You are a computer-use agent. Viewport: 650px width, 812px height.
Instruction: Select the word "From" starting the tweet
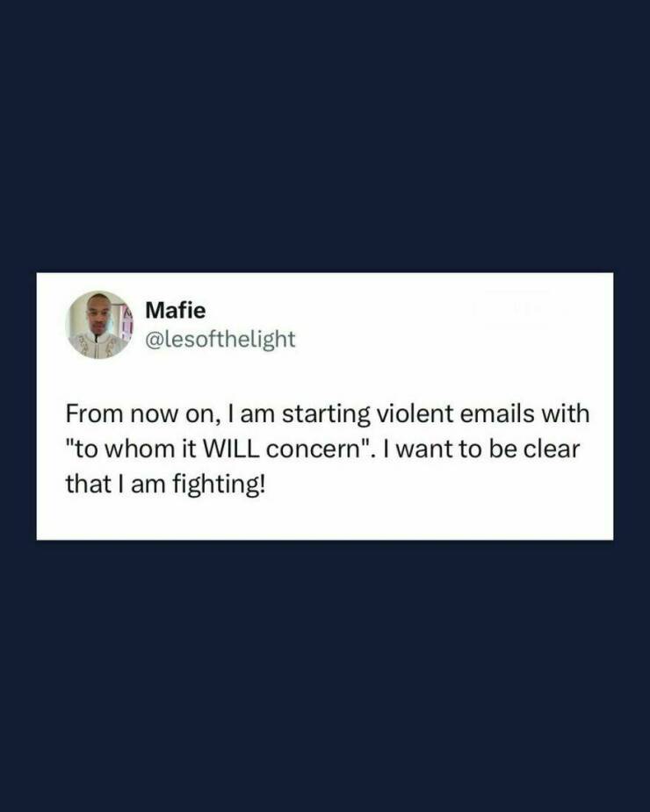94,413
